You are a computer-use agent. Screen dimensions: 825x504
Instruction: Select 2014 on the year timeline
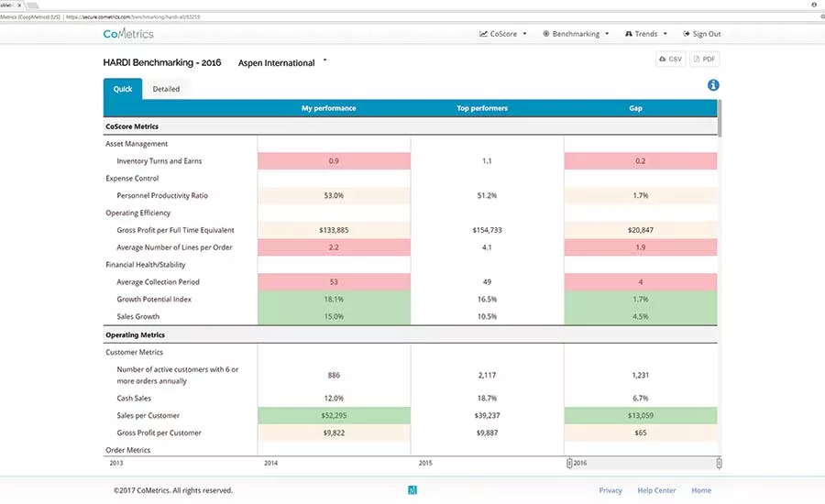[x=271, y=463]
